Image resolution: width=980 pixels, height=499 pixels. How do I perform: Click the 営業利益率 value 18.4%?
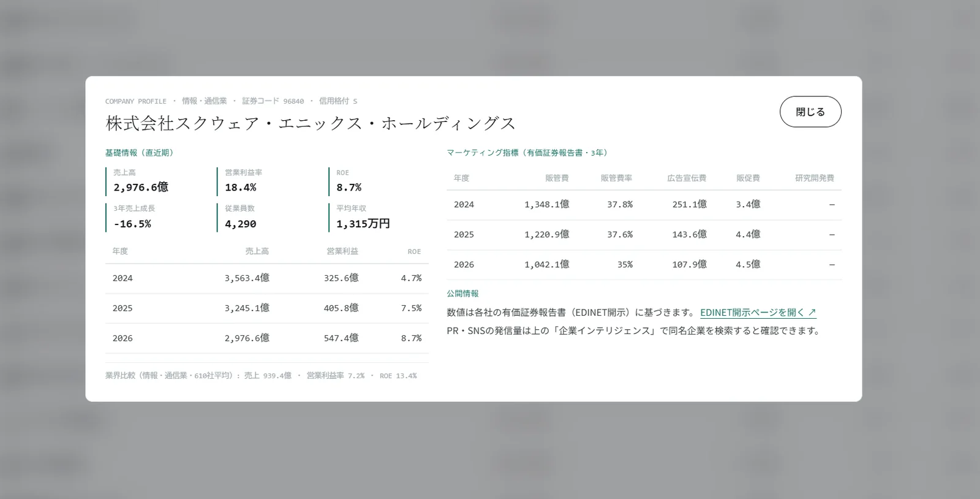(241, 187)
